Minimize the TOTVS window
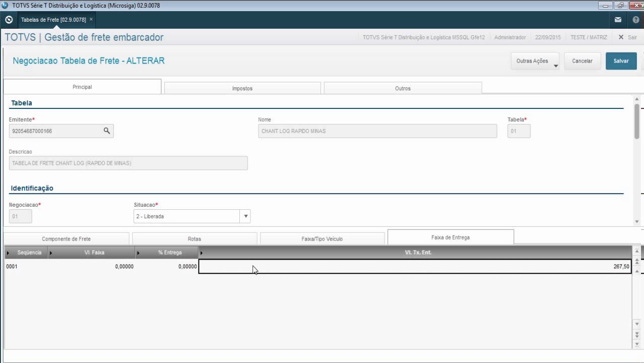This screenshot has width=644, height=363. (x=605, y=6)
